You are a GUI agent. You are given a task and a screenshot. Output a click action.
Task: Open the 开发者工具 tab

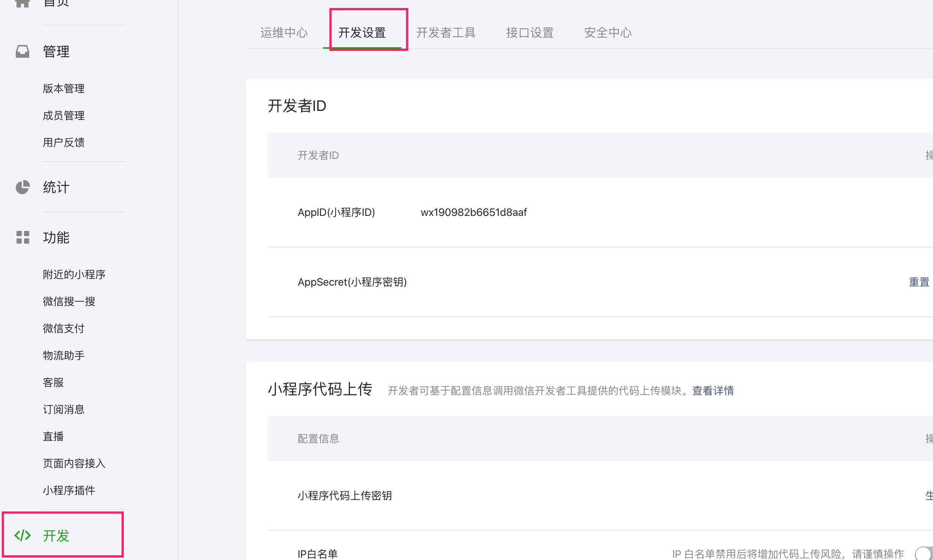tap(446, 33)
